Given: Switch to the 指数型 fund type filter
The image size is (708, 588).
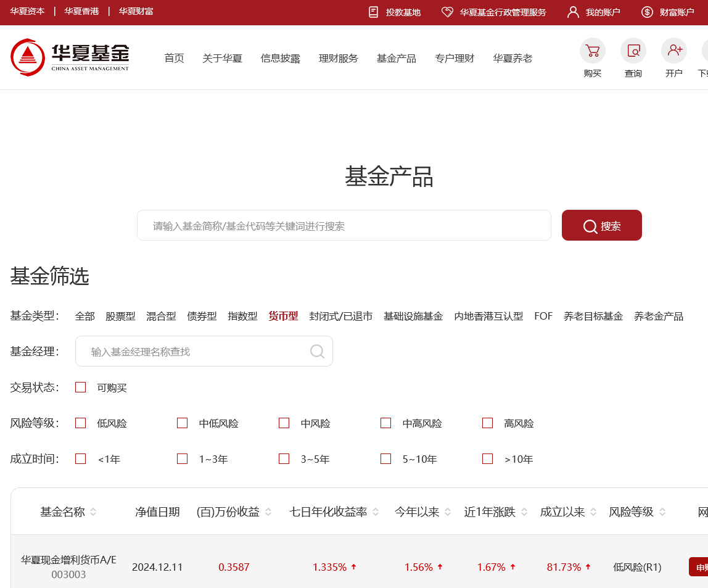Looking at the screenshot, I should 243,315.
